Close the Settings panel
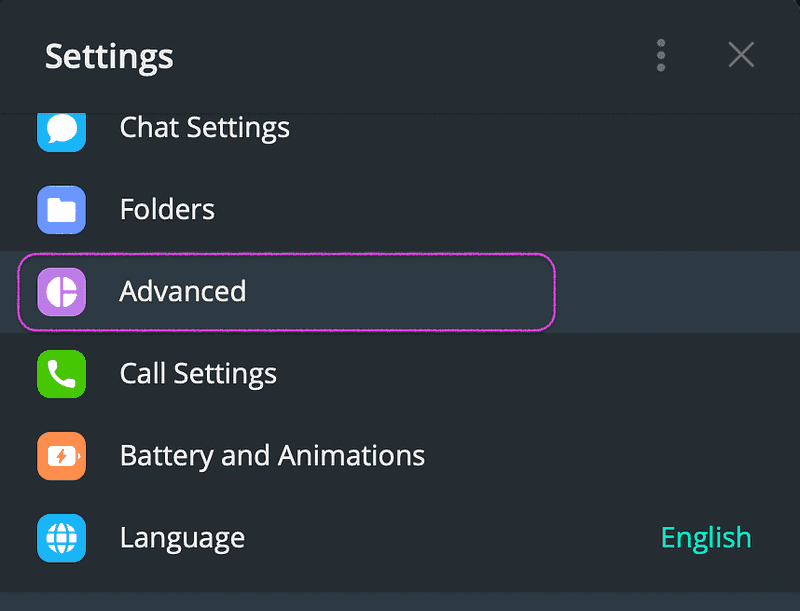This screenshot has height=611, width=800. [741, 55]
